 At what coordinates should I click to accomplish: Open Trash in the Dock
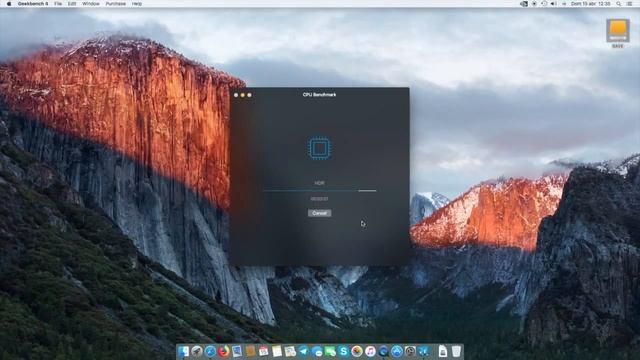tap(456, 351)
